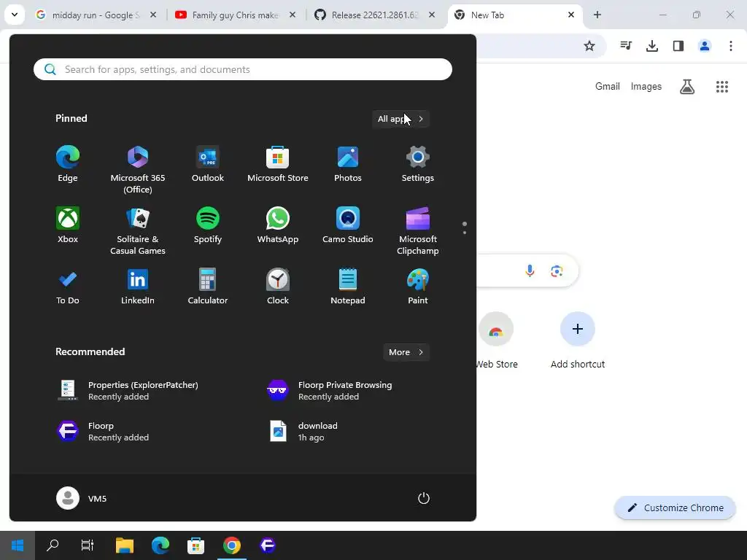The height and width of the screenshot is (560, 747).
Task: Toggle the Chrome side panel
Action: (x=678, y=46)
